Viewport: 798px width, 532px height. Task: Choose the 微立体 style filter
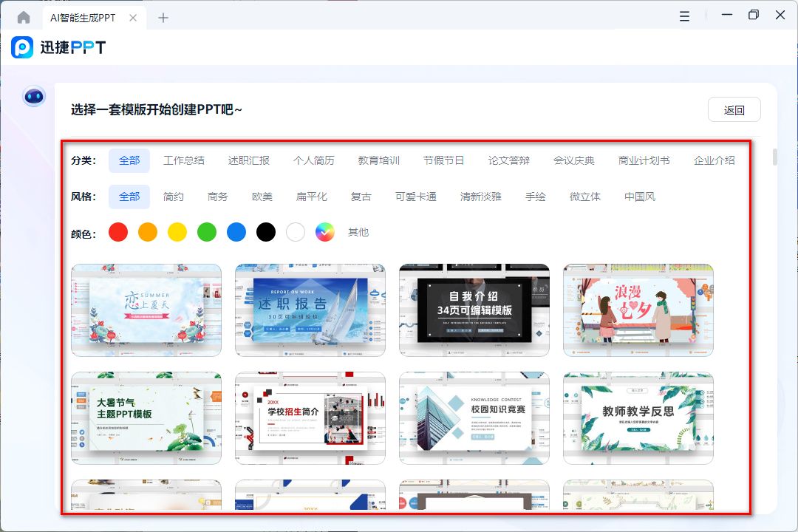click(584, 197)
